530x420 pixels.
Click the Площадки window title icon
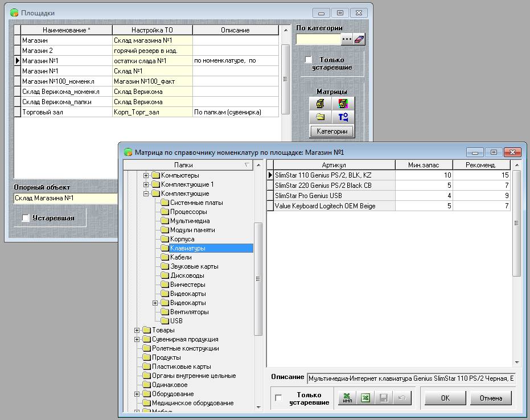(14, 13)
